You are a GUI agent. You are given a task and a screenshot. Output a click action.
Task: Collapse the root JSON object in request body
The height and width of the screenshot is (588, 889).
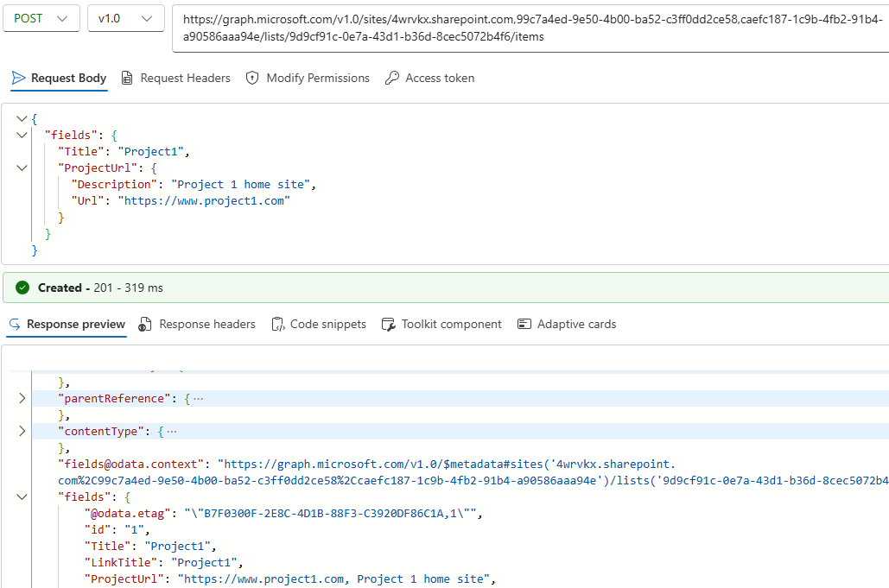22,118
